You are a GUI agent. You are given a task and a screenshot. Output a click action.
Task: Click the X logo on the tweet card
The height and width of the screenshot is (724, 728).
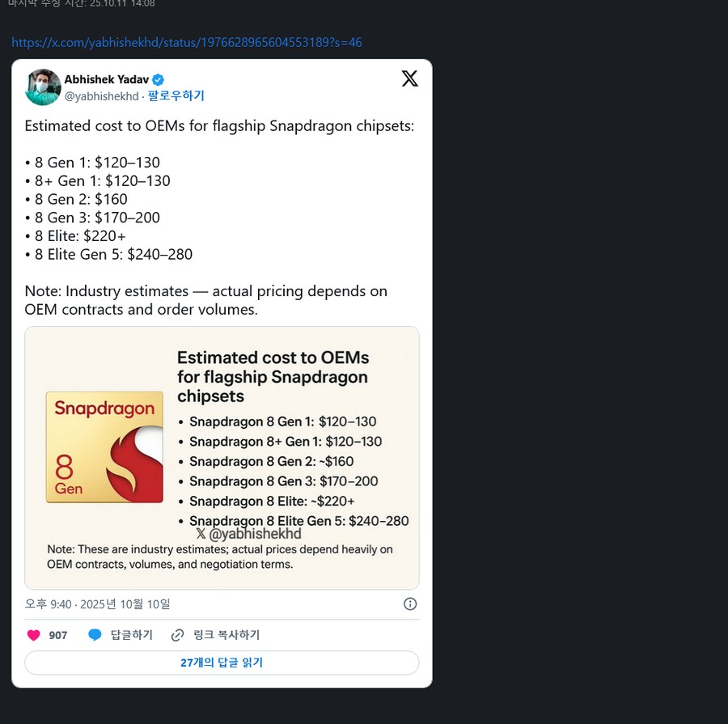(410, 78)
